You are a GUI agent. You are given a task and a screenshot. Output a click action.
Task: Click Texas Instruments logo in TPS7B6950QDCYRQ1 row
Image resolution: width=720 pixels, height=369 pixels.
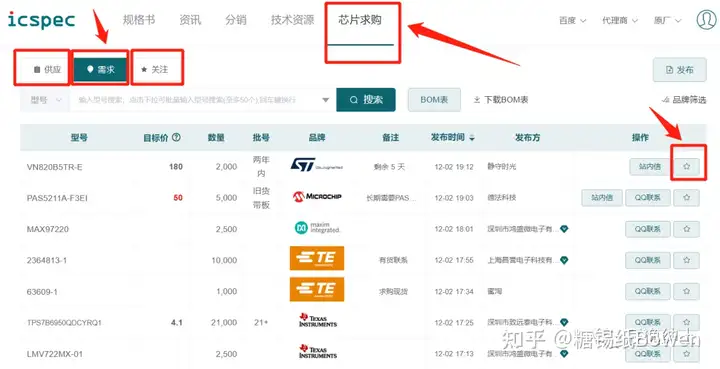pos(318,320)
